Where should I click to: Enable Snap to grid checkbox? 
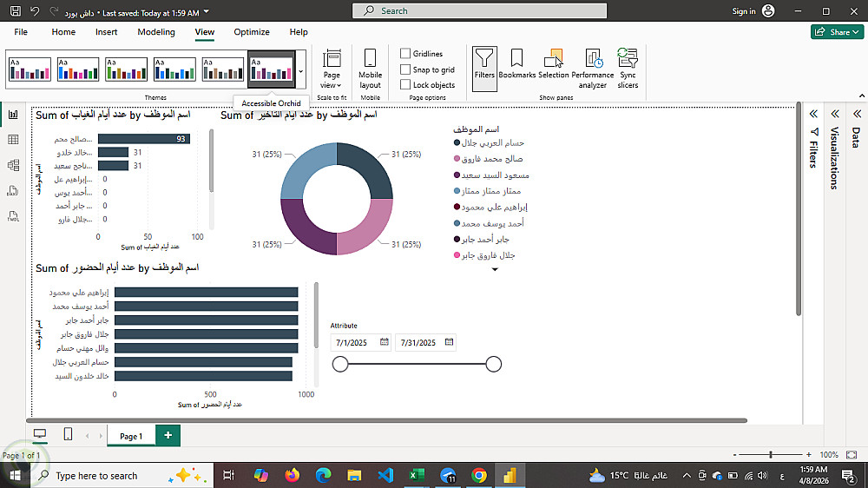coord(405,69)
